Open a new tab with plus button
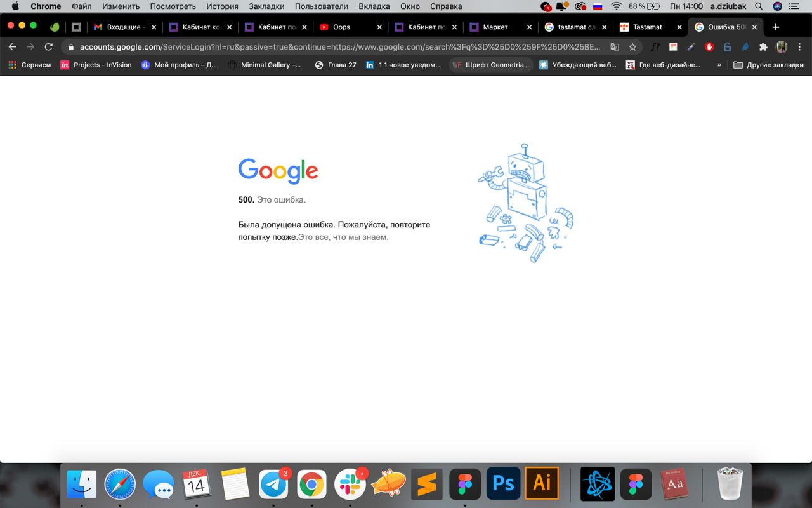The image size is (812, 508). pyautogui.click(x=775, y=27)
